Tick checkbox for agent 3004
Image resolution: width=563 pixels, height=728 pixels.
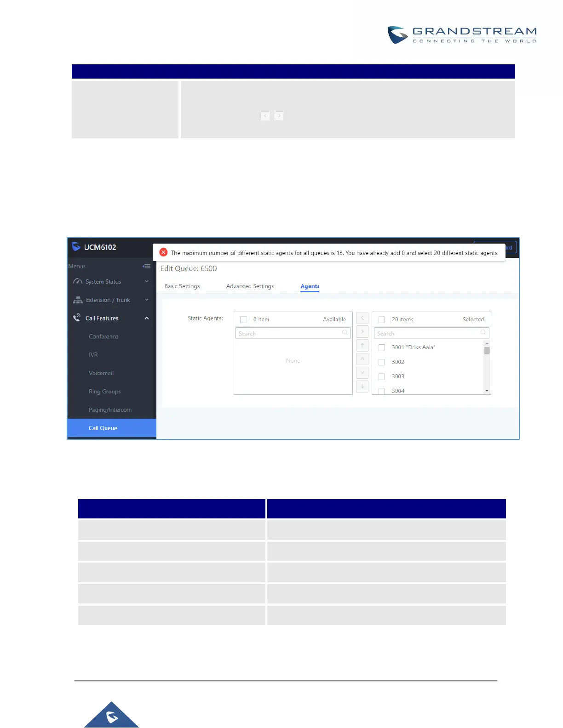coord(382,391)
